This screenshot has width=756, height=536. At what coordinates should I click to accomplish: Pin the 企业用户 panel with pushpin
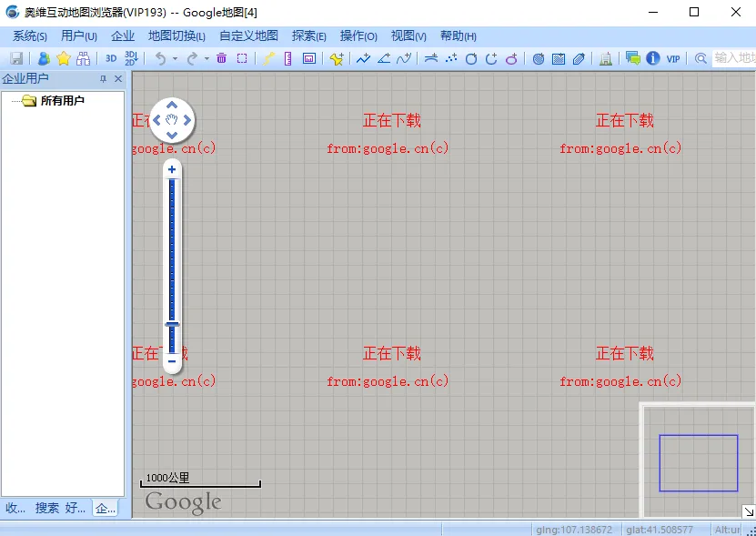[103, 78]
